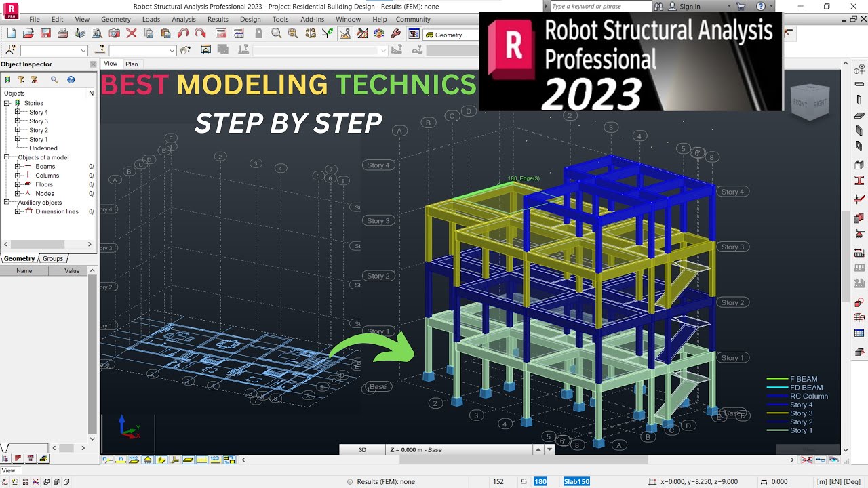Paste with the clipboard toolbar icon
Screen dimensions: 868x488
tap(165, 33)
